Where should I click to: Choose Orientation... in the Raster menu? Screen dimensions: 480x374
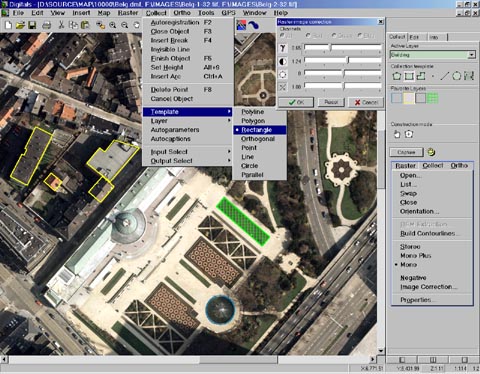tap(419, 211)
